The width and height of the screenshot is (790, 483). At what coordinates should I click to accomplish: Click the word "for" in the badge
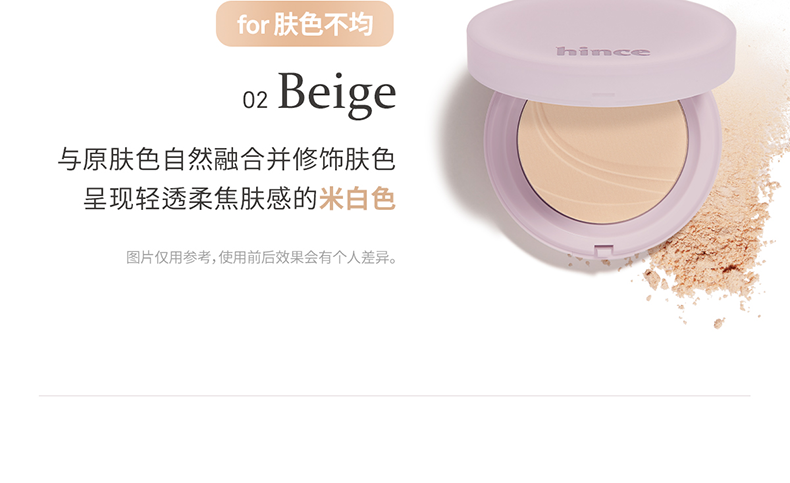coord(253,25)
